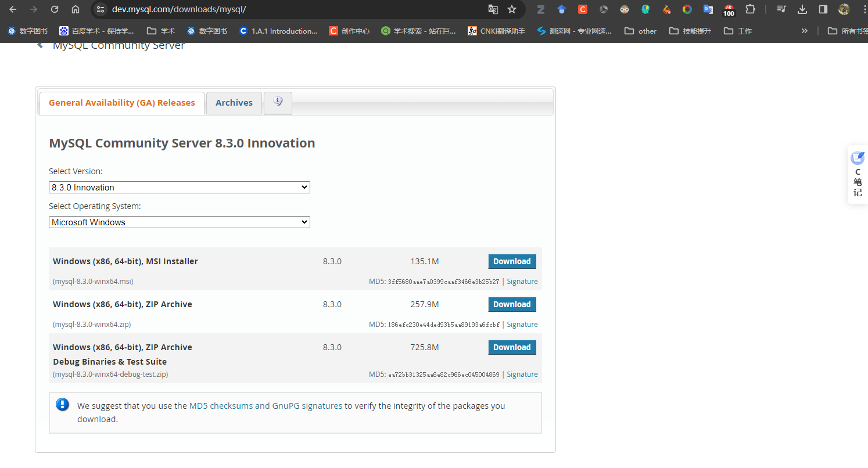Show hidden bookmarks with double chevron
This screenshot has height=468, width=868.
point(804,31)
